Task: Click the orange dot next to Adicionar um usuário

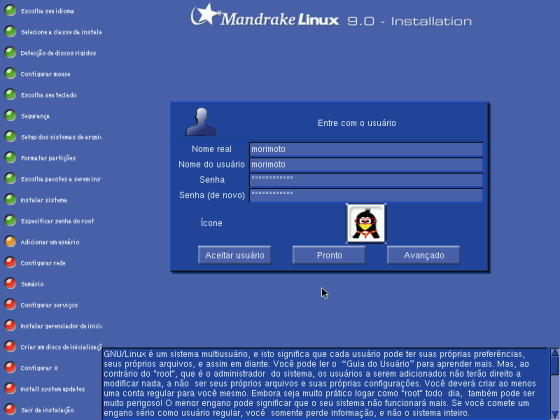Action: [x=10, y=242]
